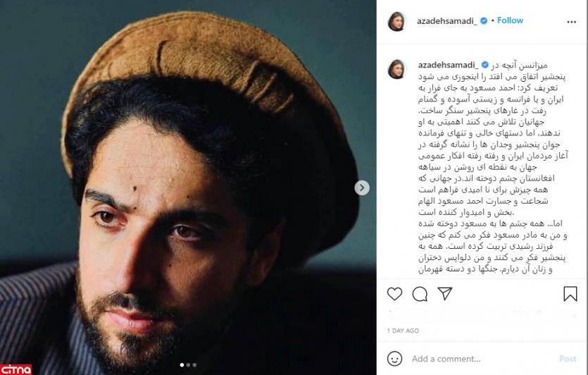Screen dimensions: 588x375
Task: Open the three-dot more options menu
Action: coord(572,22)
